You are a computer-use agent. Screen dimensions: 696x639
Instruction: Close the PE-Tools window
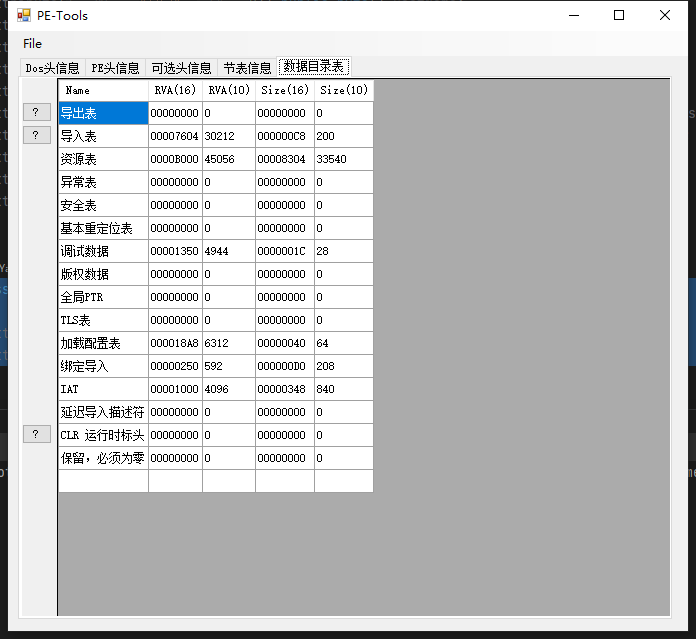click(664, 15)
